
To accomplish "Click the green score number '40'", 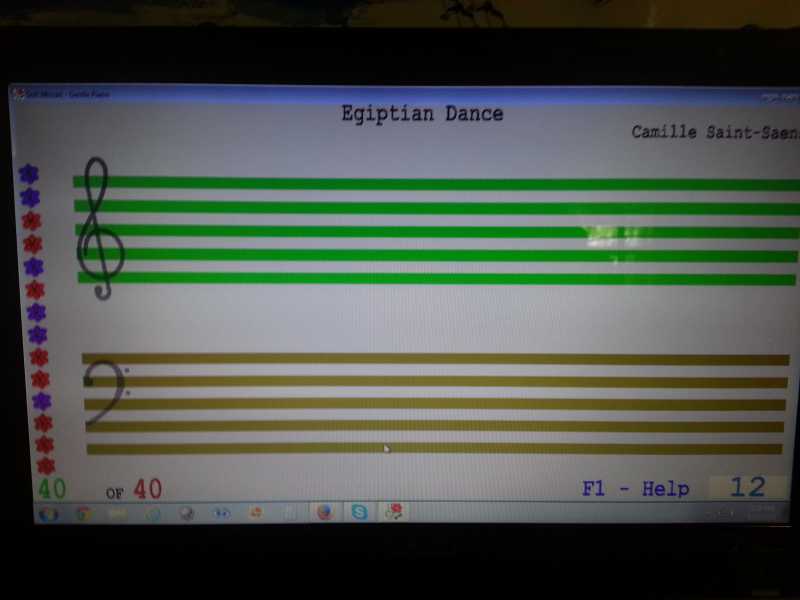I will pyautogui.click(x=52, y=489).
